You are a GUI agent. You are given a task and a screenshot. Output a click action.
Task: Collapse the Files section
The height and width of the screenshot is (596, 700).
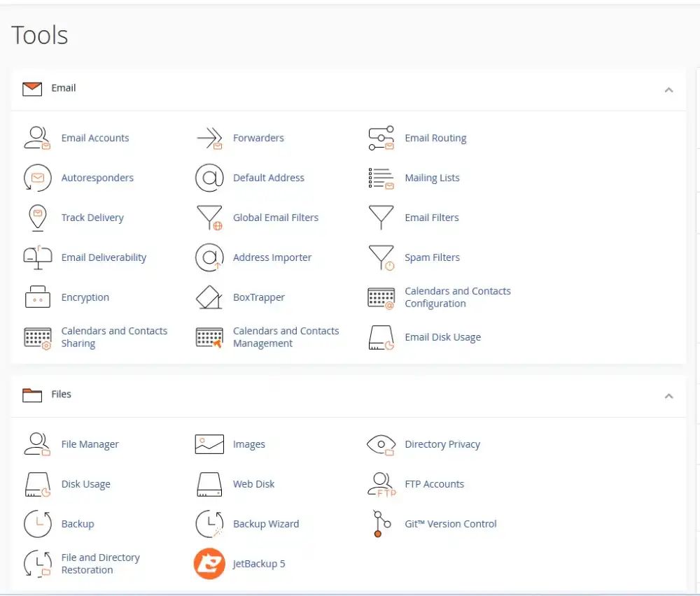point(668,396)
